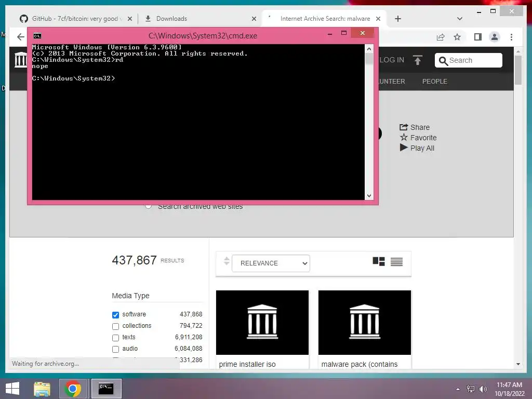Open Chrome tab search chevron

(460, 19)
